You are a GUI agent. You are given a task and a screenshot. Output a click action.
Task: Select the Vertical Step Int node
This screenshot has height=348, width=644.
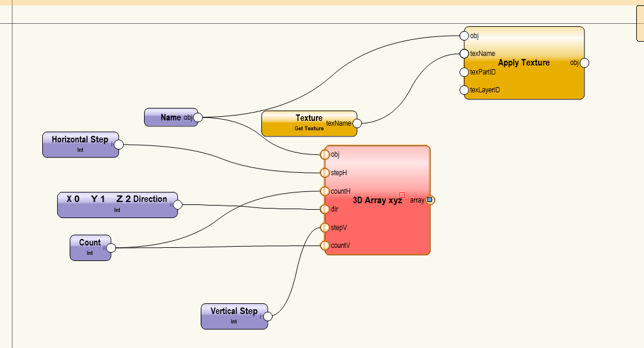(233, 316)
